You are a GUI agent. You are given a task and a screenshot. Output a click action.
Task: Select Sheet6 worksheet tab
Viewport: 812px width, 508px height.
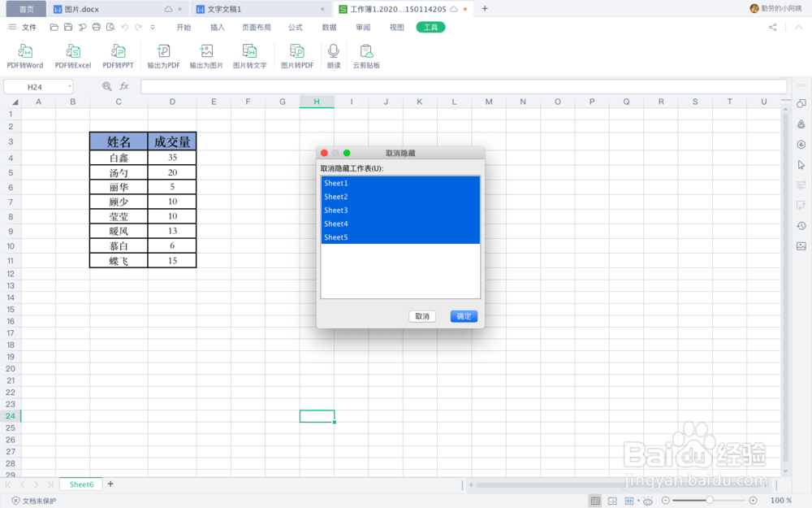pos(81,484)
